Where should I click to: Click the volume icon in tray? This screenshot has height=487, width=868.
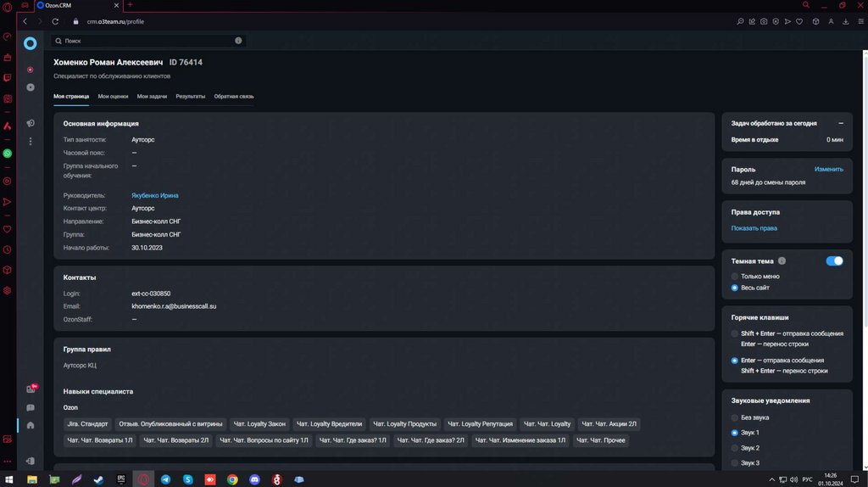793,480
